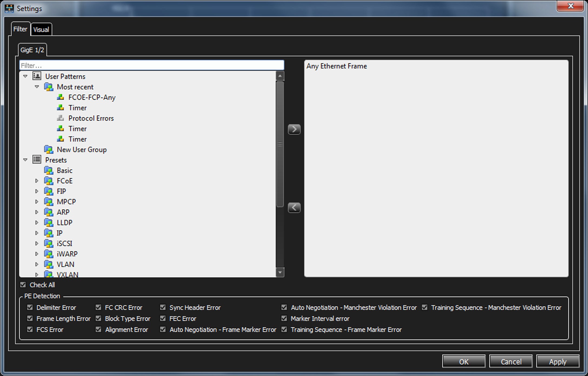Disable the Marker Interval error checkbox
Viewport: 588px width, 376px height.
coord(284,318)
